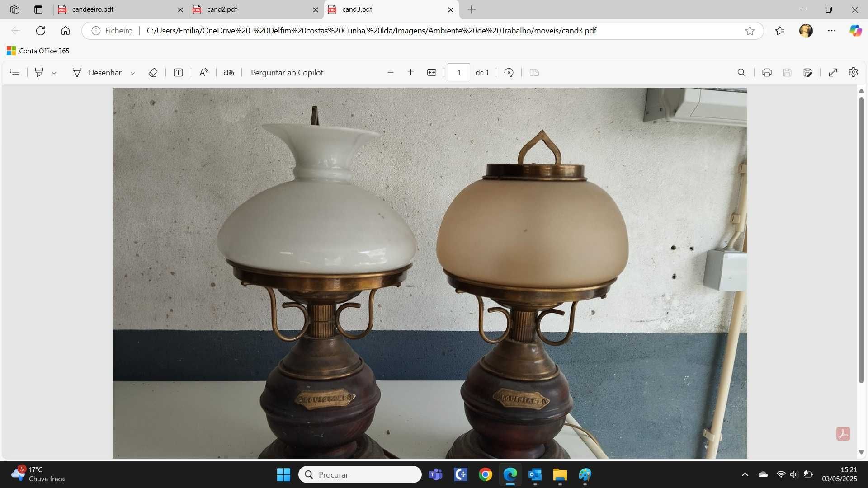Rotate the PDF page
Viewport: 868px width, 488px height.
[509, 72]
